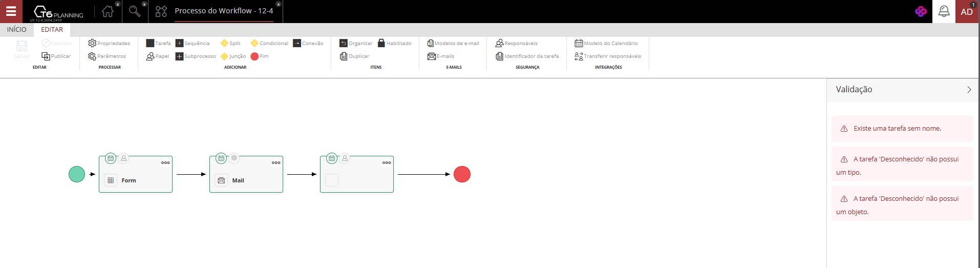Click the calendar badge on the Mail task
980x268 pixels.
tap(221, 158)
